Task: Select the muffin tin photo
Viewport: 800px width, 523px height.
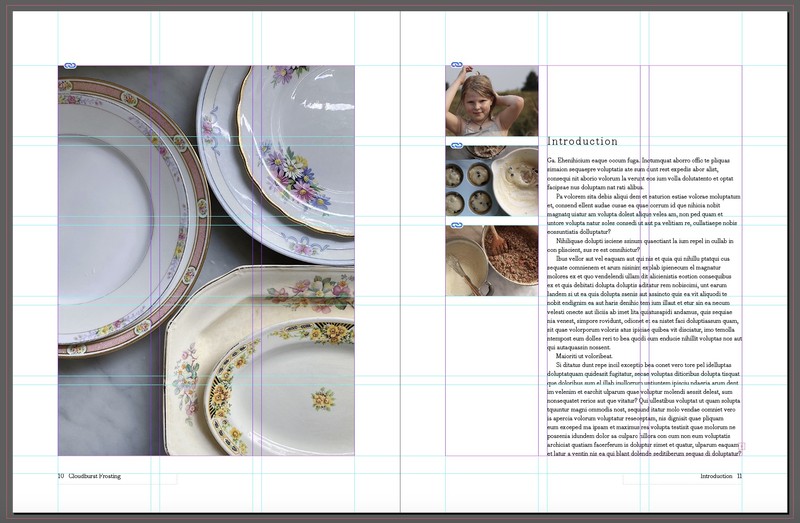Action: point(492,181)
